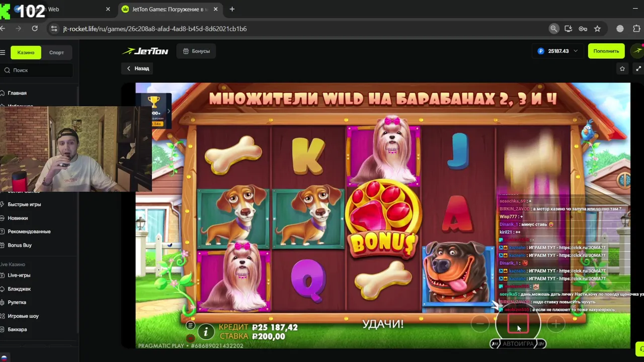Stop the spin with the red square button
The image size is (644, 362).
[518, 324]
